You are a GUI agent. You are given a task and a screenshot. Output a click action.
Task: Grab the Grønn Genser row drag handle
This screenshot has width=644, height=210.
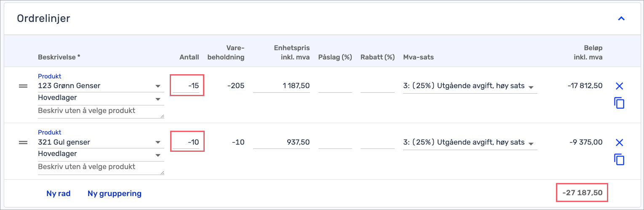tap(23, 86)
